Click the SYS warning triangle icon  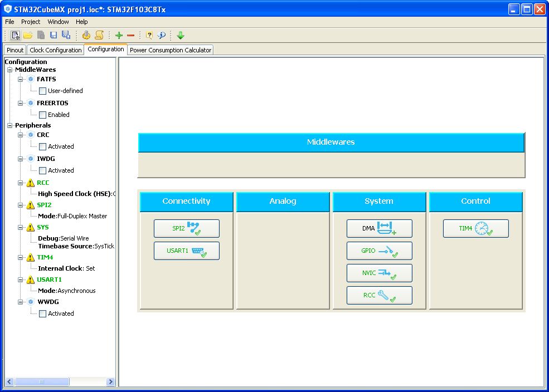point(31,227)
